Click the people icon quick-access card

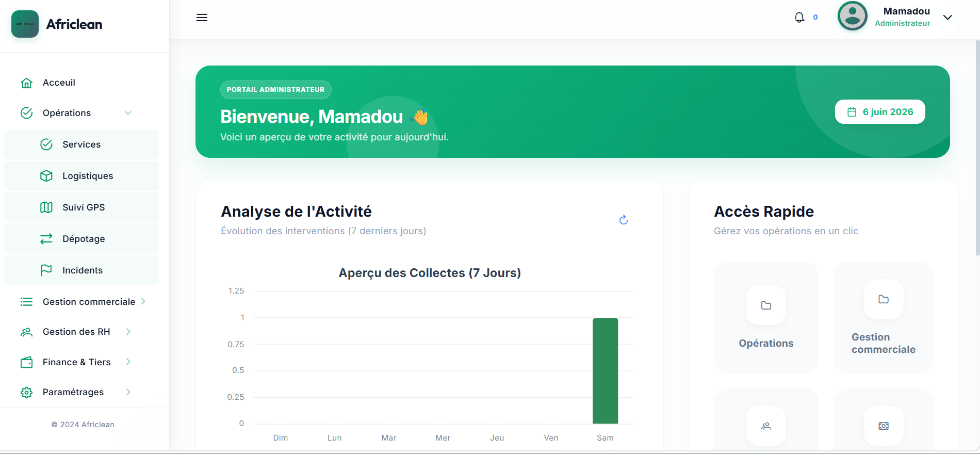[x=766, y=426]
